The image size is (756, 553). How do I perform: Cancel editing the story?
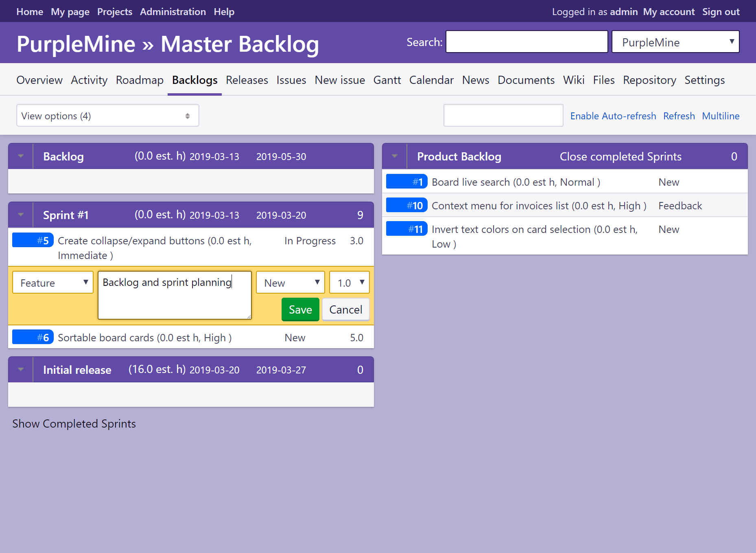(345, 310)
